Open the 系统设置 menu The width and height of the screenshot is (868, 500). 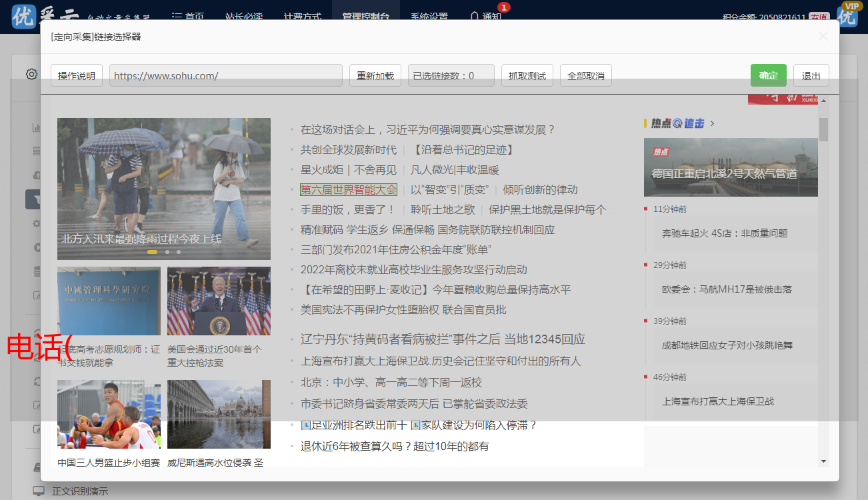[x=429, y=16]
